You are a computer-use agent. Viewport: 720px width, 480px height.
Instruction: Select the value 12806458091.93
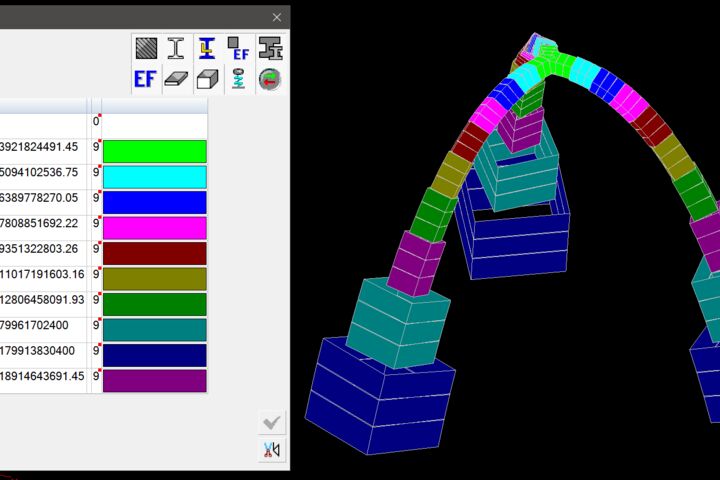42,299
